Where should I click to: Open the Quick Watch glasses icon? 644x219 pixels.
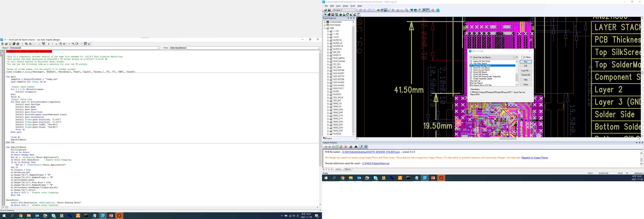(x=64, y=44)
